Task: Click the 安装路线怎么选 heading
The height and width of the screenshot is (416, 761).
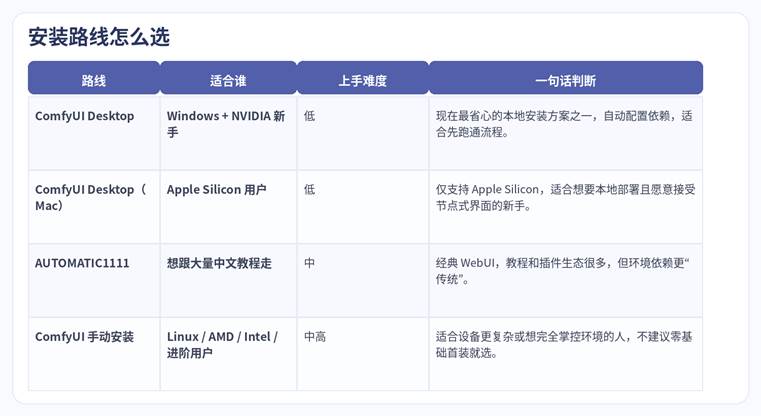Action: [x=99, y=37]
